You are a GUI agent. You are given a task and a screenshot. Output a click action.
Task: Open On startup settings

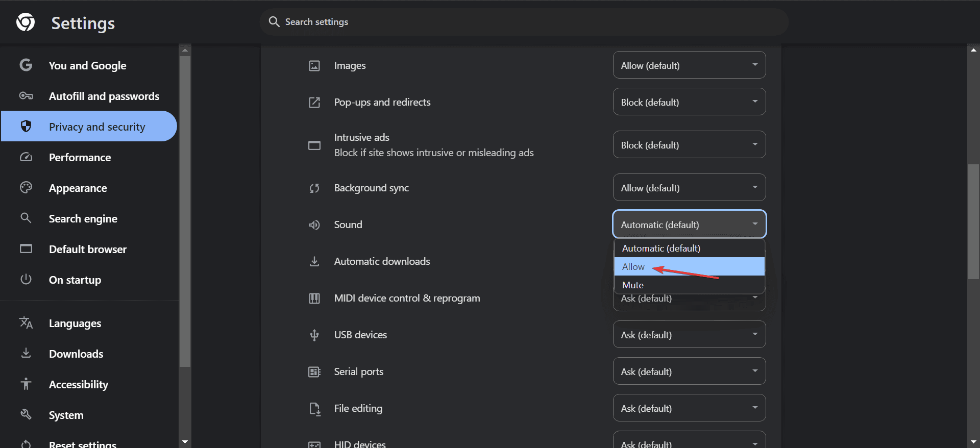tap(89, 280)
